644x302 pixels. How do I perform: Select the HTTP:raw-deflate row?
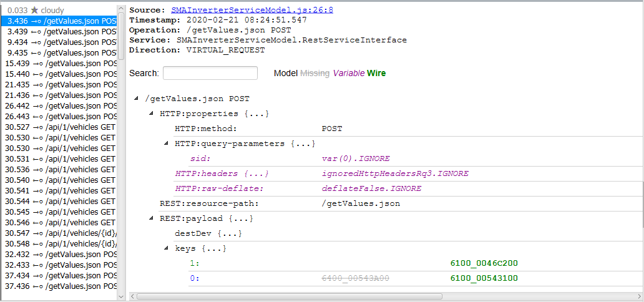coord(409,188)
